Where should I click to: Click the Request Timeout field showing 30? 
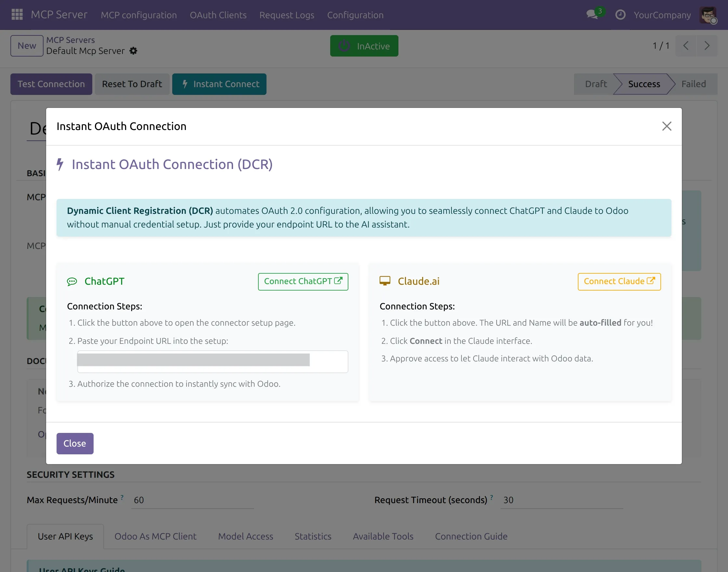click(x=562, y=500)
